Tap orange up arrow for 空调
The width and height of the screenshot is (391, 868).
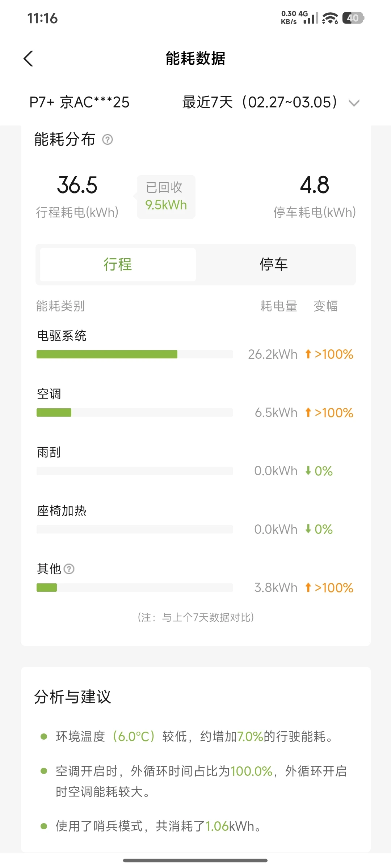coord(308,412)
